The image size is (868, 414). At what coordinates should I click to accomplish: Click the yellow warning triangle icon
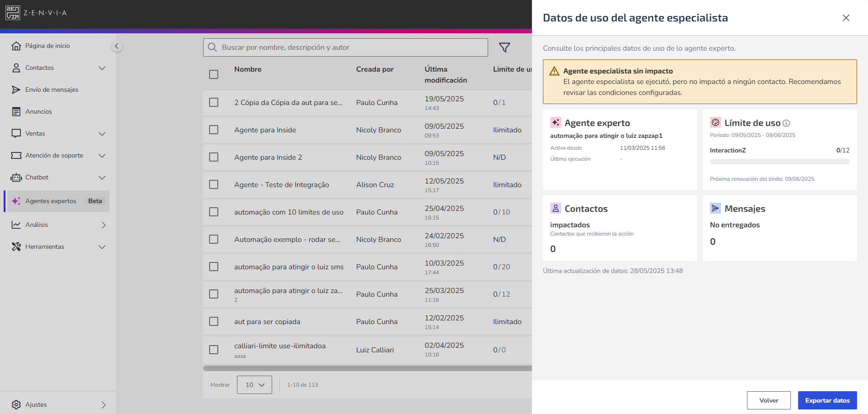[554, 71]
